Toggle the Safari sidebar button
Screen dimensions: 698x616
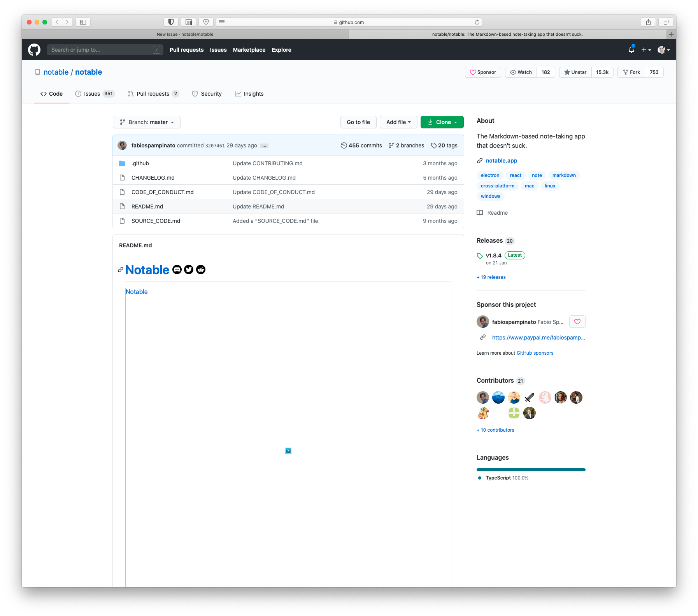(x=83, y=22)
